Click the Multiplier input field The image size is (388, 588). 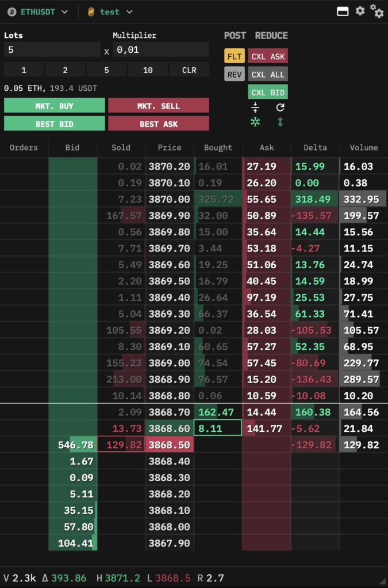point(160,50)
